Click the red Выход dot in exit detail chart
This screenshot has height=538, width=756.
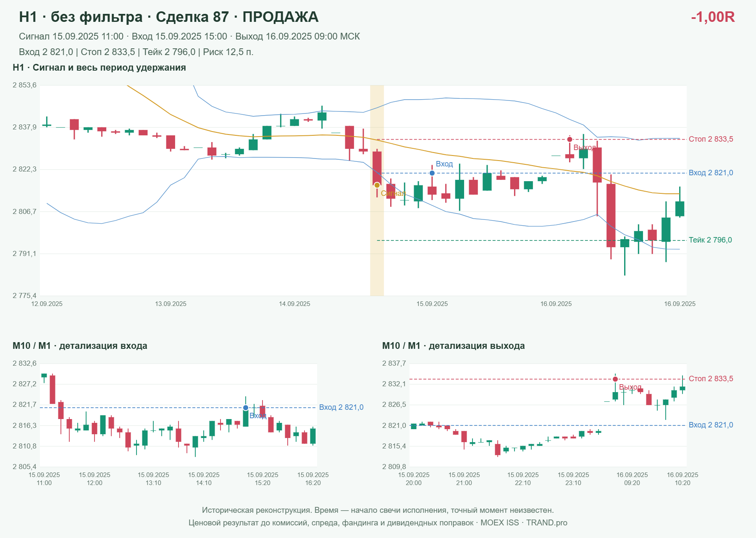coord(615,379)
